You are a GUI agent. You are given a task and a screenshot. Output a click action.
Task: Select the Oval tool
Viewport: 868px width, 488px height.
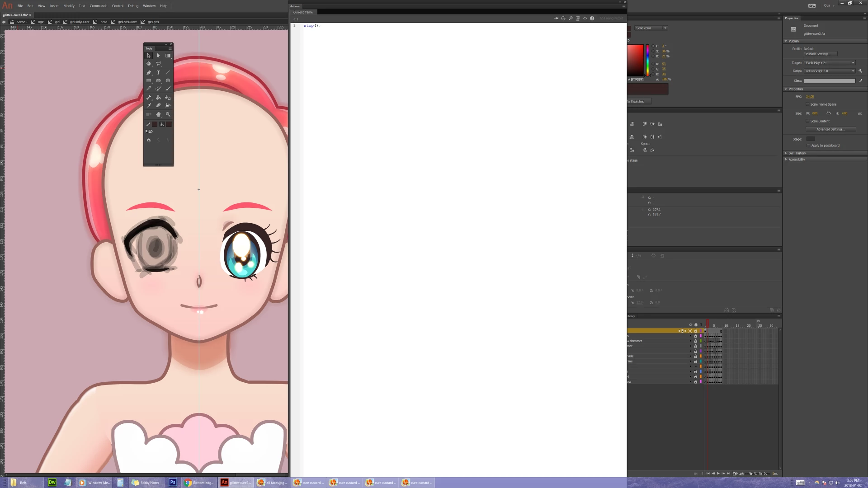158,80
